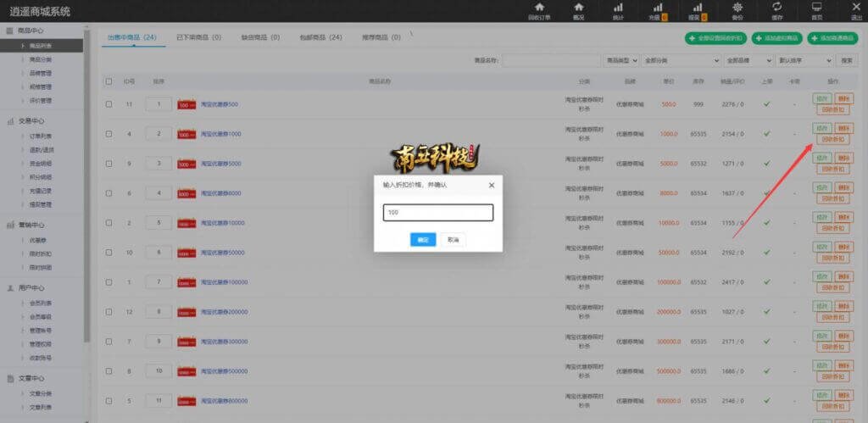This screenshot has width=868, height=423.
Task: Click the 充值 bar-chart icon
Action: pyautogui.click(x=657, y=8)
